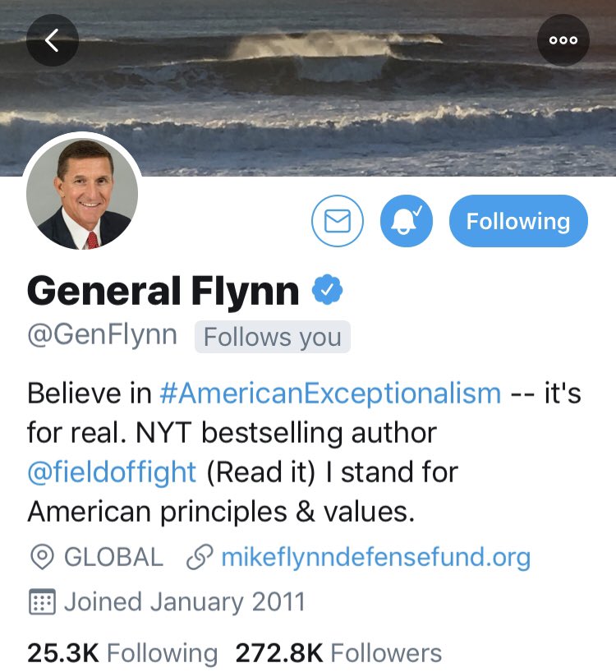Open the 272.8K Followers list
The height and width of the screenshot is (672, 616).
pos(338,653)
